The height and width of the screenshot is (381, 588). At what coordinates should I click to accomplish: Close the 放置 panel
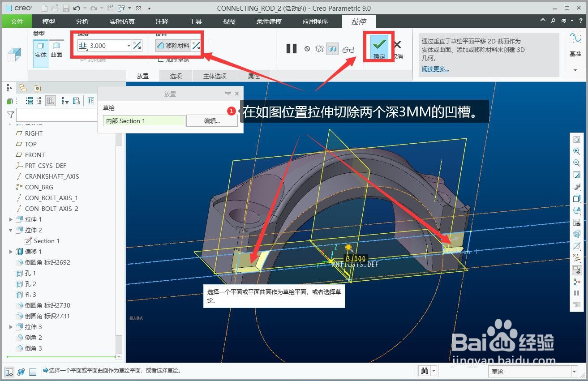click(237, 94)
